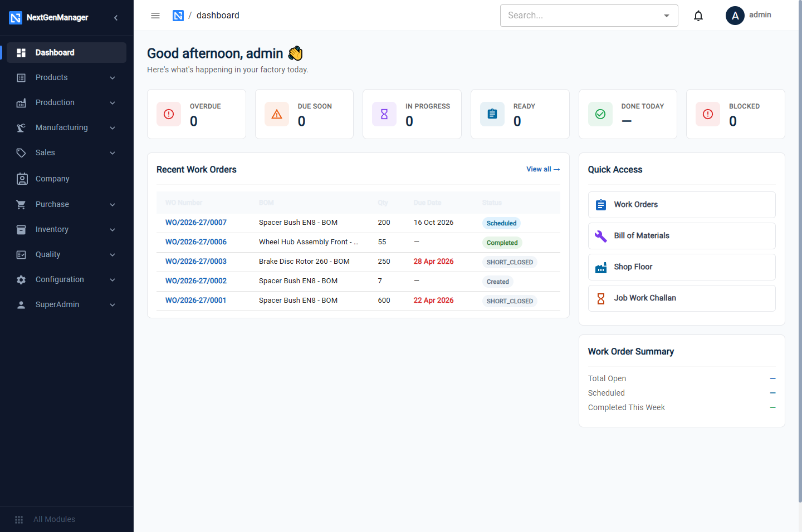This screenshot has height=532, width=802.
Task: Expand the Purchase menu chevron
Action: [x=113, y=205]
